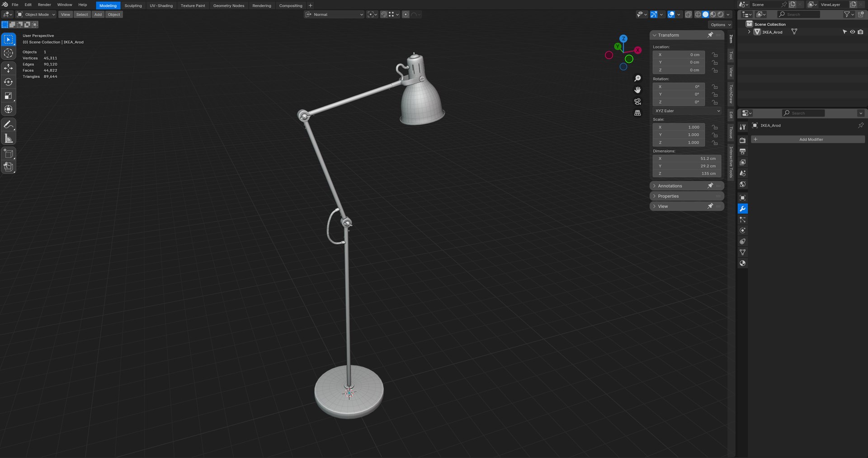Toggle X-Ray display button
Viewport: 868px width, 458px height.
[x=688, y=14]
